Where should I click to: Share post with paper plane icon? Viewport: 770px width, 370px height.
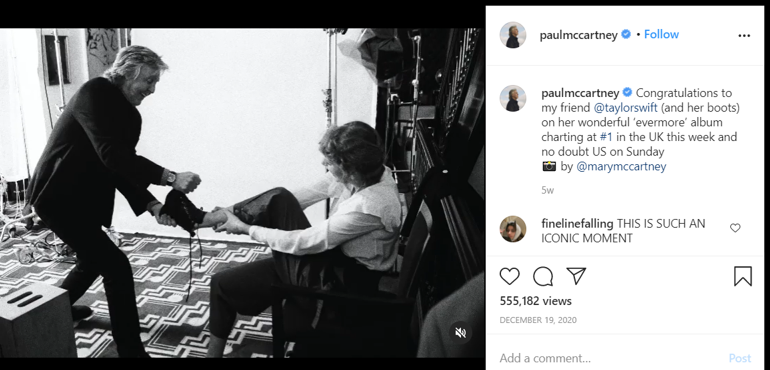(576, 276)
